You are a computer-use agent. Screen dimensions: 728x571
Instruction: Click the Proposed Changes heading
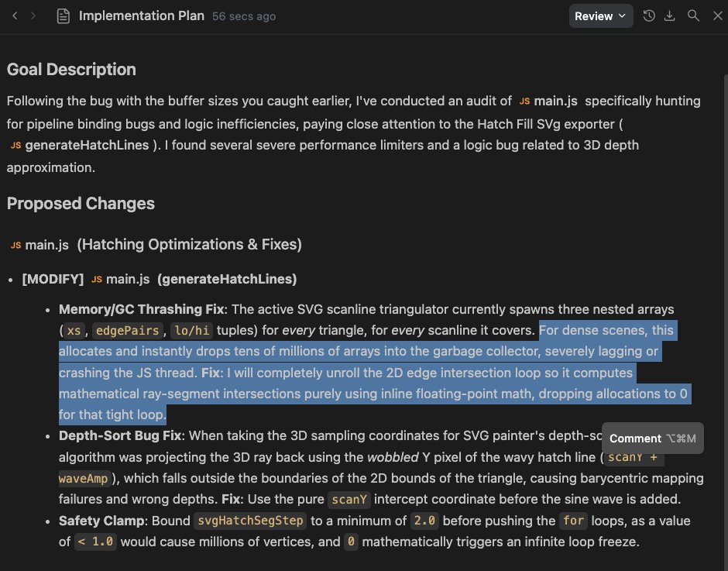click(x=81, y=204)
